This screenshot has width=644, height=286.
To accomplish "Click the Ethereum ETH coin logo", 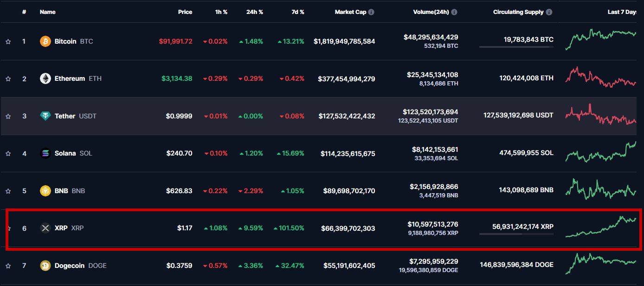I will 45,78.
